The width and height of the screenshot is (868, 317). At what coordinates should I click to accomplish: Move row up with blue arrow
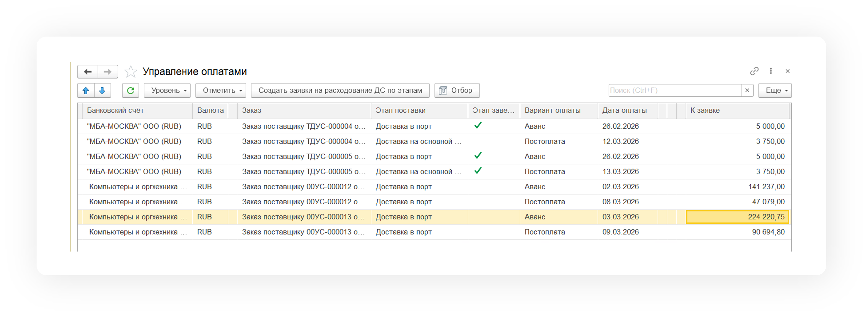click(x=86, y=91)
